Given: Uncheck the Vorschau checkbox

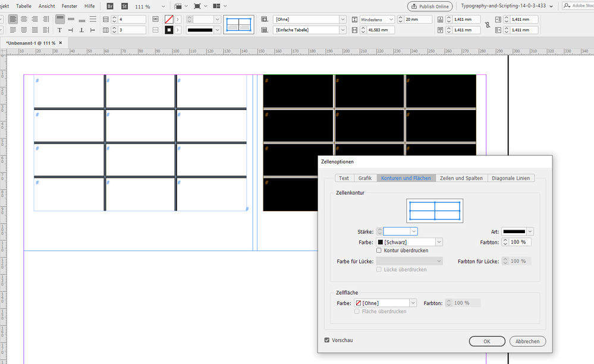Looking at the screenshot, I should tap(327, 340).
